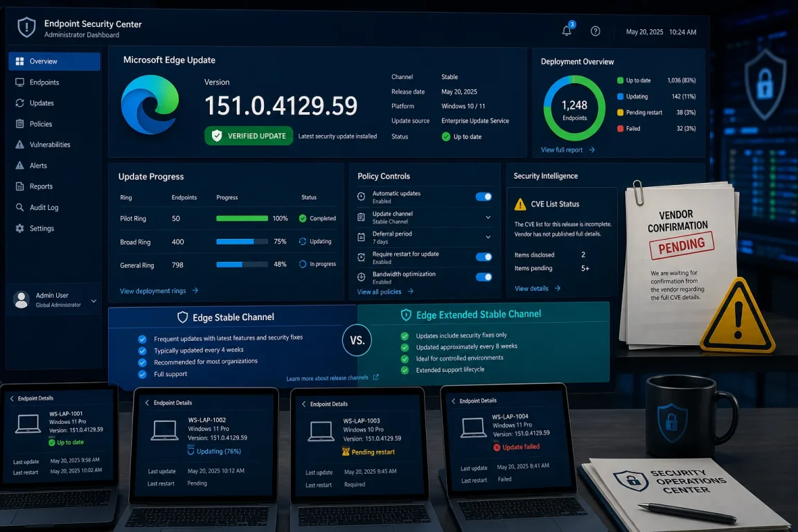
Task: Turn off Require restart for update
Action: coord(484,256)
